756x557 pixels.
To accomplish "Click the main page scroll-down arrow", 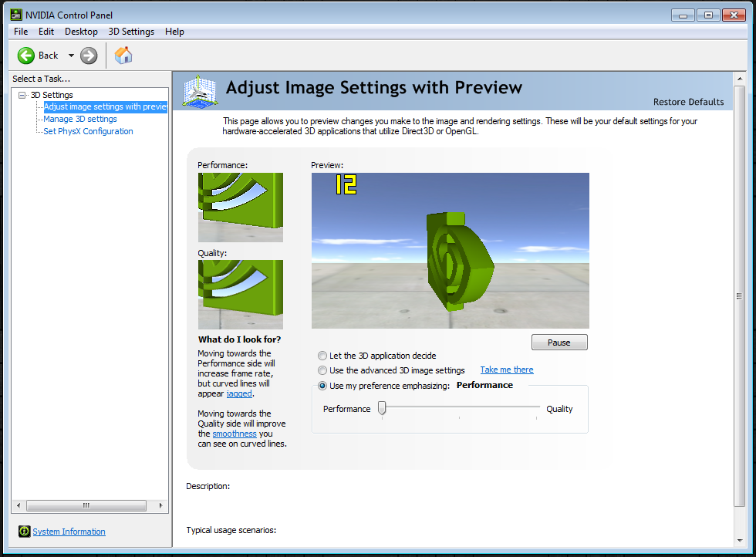I will point(740,541).
